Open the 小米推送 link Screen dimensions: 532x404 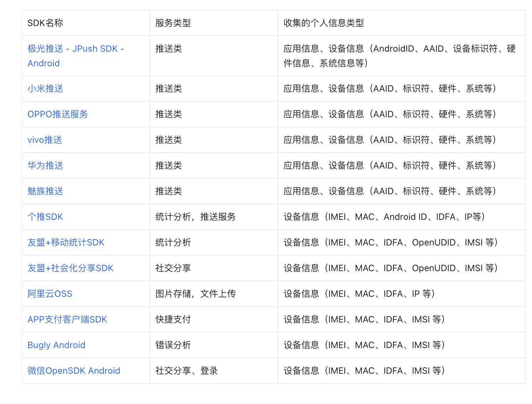(45, 88)
